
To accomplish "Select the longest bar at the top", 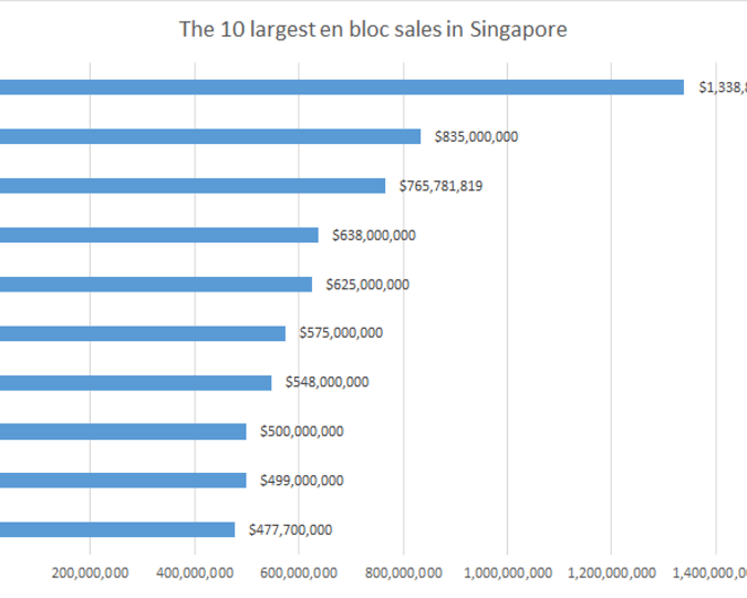I will (x=342, y=87).
